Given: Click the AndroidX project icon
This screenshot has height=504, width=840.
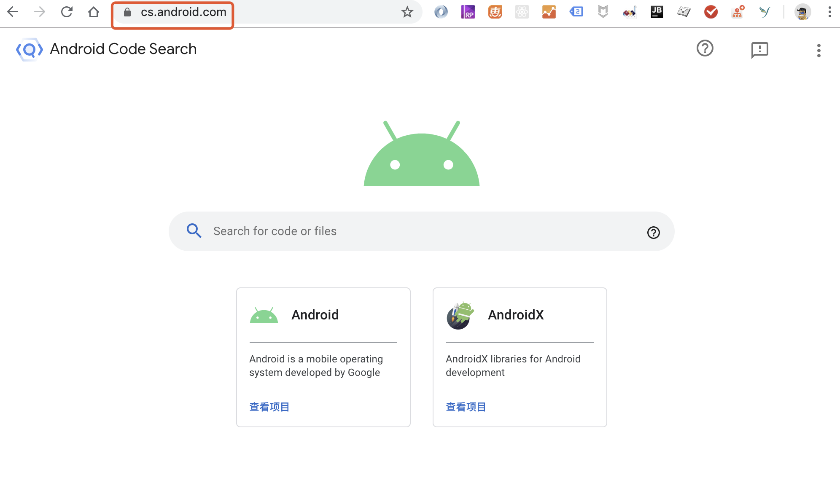Looking at the screenshot, I should point(460,315).
